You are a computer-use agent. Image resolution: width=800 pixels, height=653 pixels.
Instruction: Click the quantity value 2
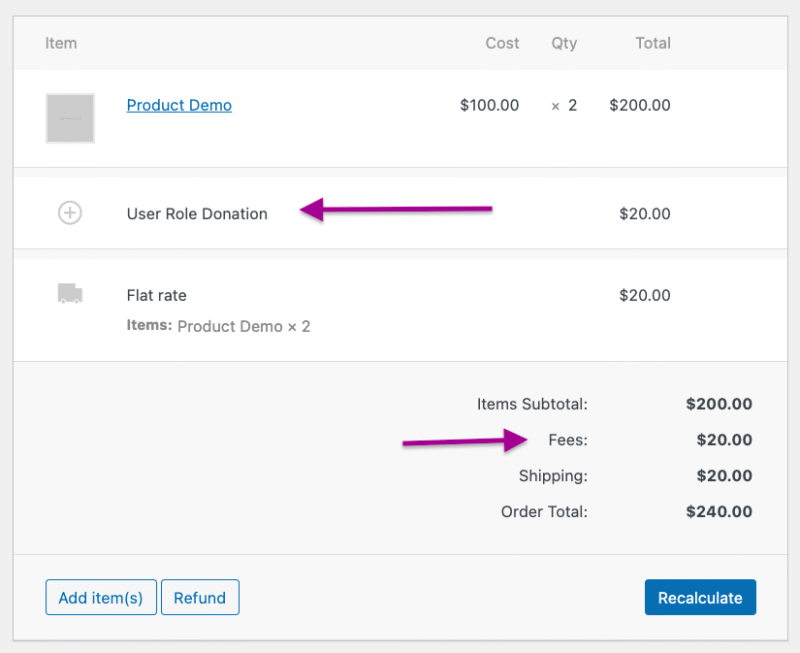(x=570, y=105)
